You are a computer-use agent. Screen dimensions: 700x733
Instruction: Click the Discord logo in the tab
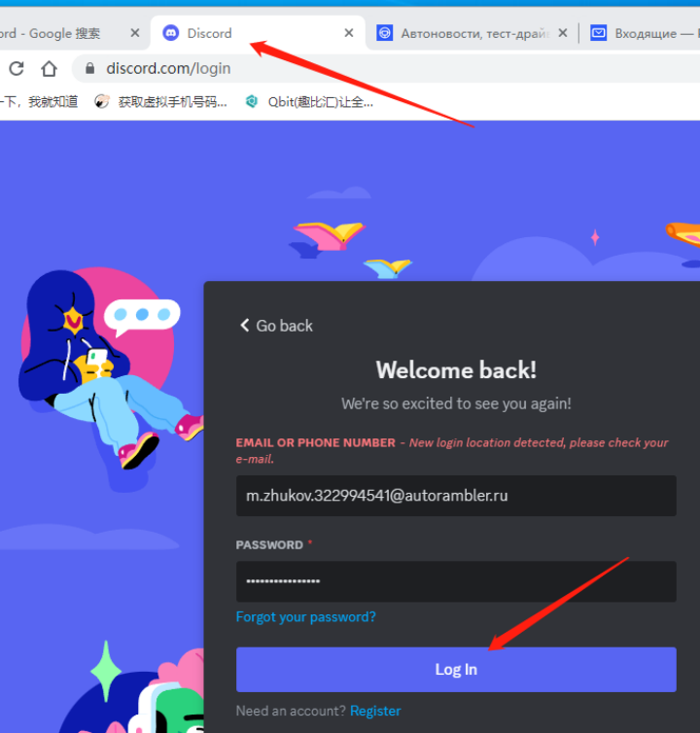(171, 33)
